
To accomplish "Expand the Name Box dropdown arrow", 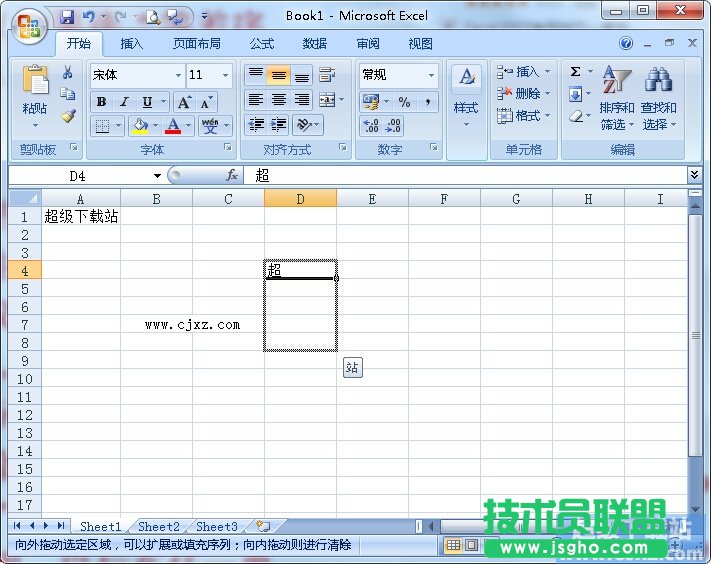I will click(157, 176).
